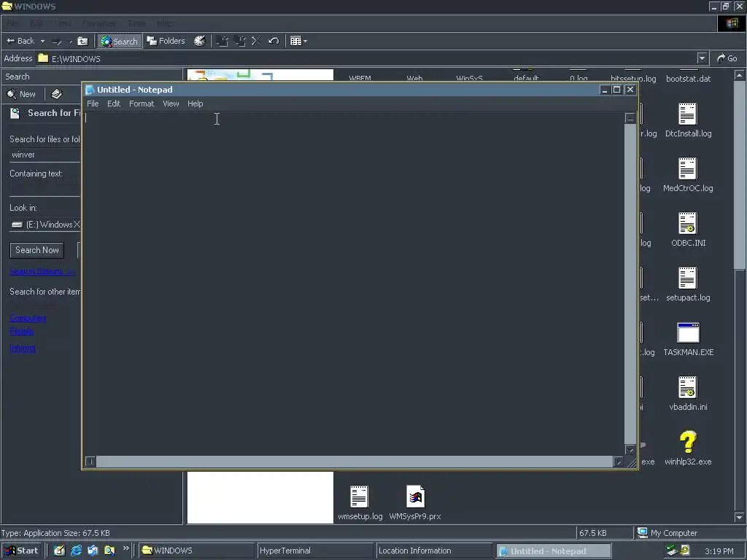Click the People search link
Screen dimensions: 747x560
pos(22,331)
